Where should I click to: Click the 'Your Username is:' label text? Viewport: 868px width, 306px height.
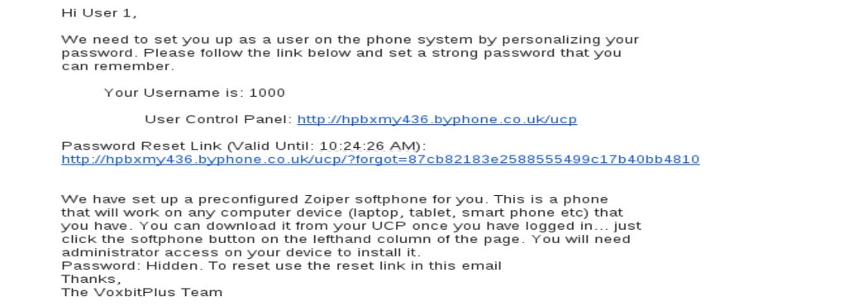(174, 93)
